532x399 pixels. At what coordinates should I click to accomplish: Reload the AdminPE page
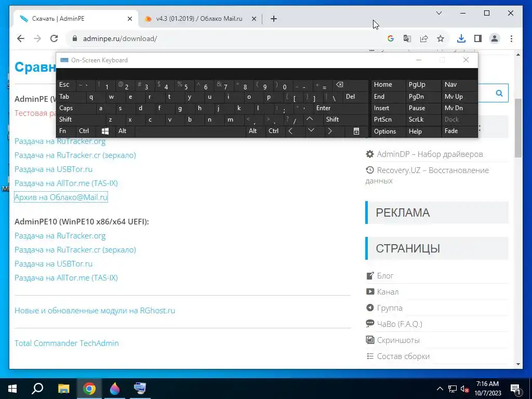[54, 38]
